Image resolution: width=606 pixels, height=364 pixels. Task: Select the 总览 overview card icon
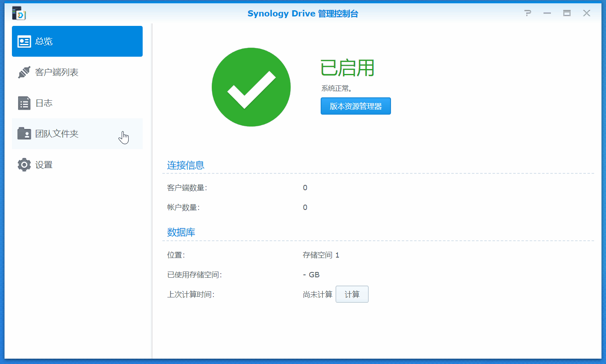(24, 41)
